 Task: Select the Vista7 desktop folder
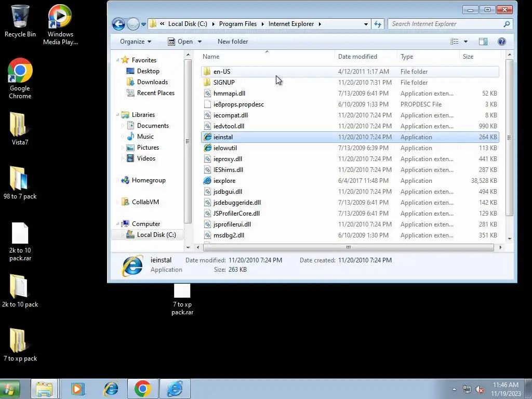[x=20, y=129]
